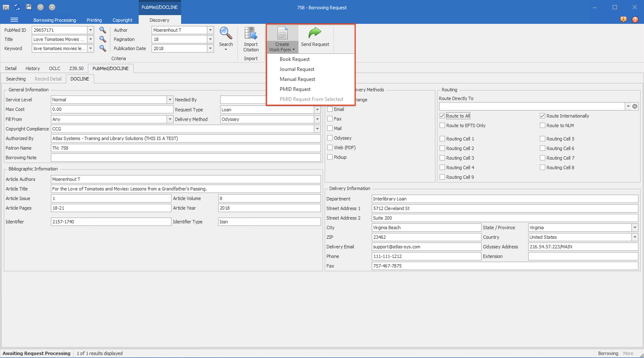Screen dimensions: 644x358
Task: Clear the Route Directly To field with the X icon
Action: click(x=634, y=106)
